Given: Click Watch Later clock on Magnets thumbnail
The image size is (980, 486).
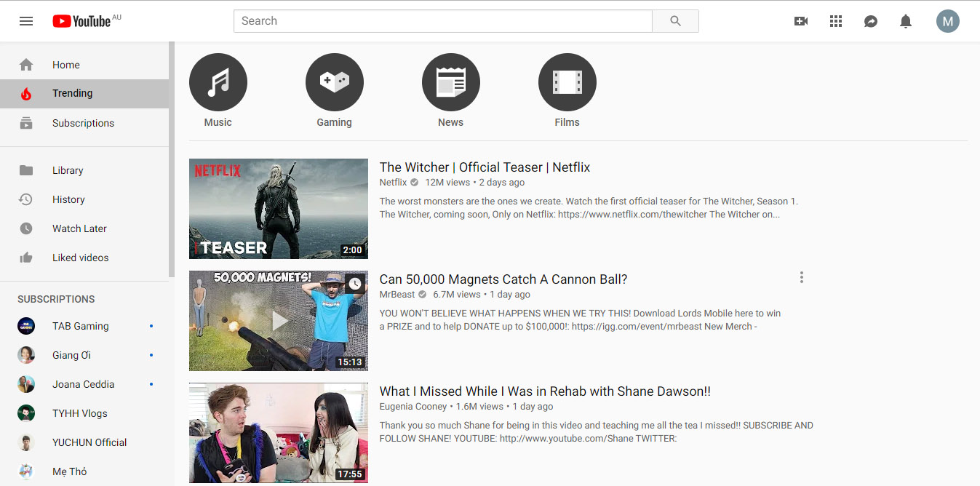Looking at the screenshot, I should coord(355,284).
